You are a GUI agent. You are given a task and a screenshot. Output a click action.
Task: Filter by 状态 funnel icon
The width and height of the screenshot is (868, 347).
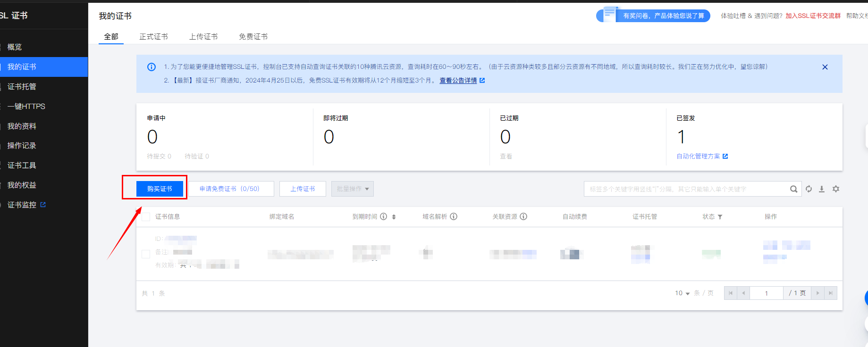coord(720,217)
